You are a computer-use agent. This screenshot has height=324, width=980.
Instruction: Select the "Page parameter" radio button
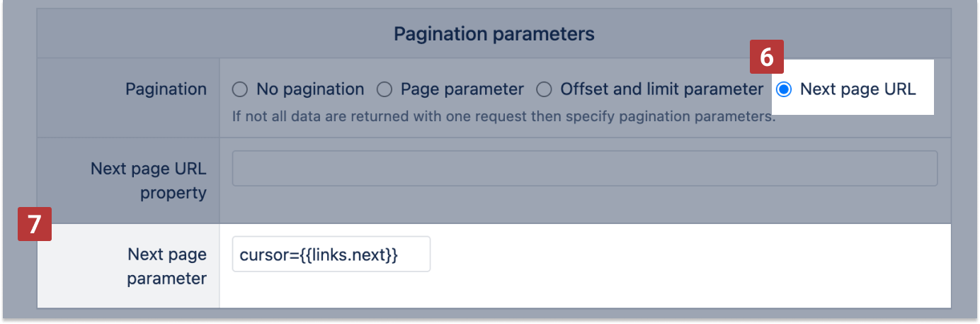384,89
